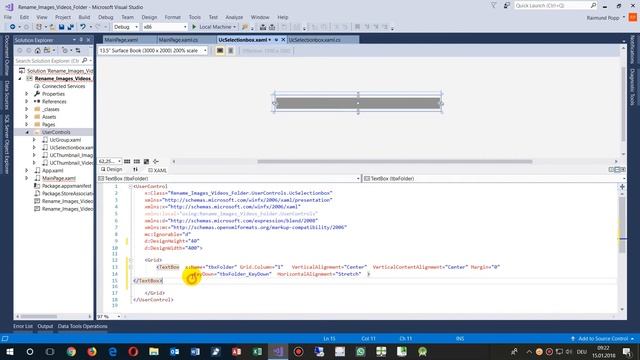Image resolution: width=640 pixels, height=360 pixels.
Task: Click Add to Source Control in status bar
Action: (x=602, y=338)
